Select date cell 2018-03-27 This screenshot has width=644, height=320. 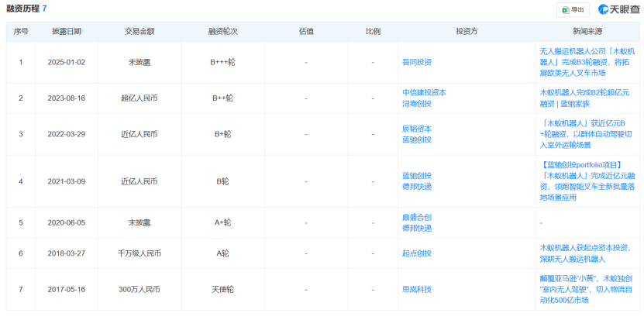(x=67, y=253)
